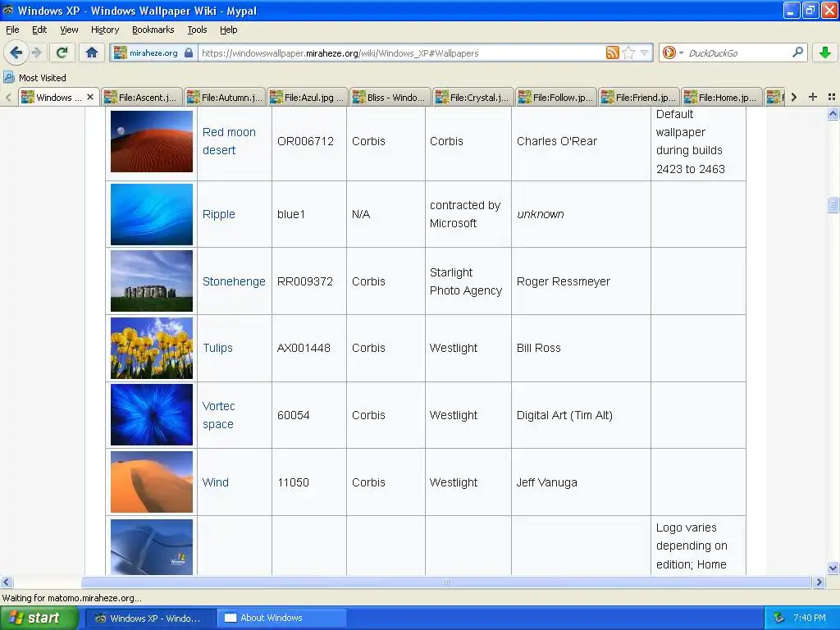
Task: Switch to the File:Home.jpg tab
Action: (x=722, y=98)
